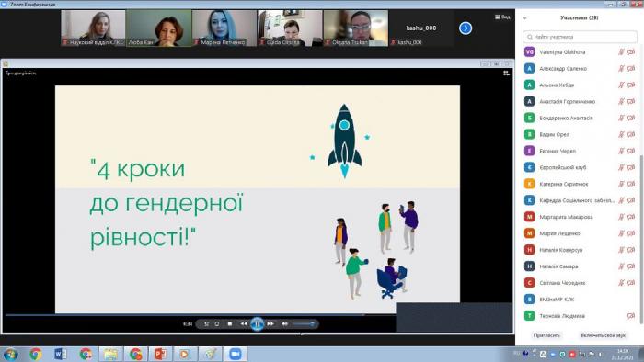Click the red recording tray icon
Image resolution: width=644 pixels, height=362 pixels.
click(x=572, y=354)
